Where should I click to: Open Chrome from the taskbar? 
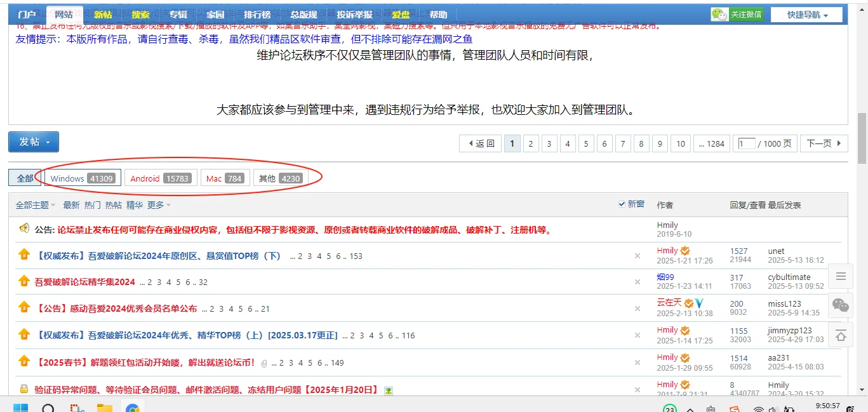[x=132, y=409]
